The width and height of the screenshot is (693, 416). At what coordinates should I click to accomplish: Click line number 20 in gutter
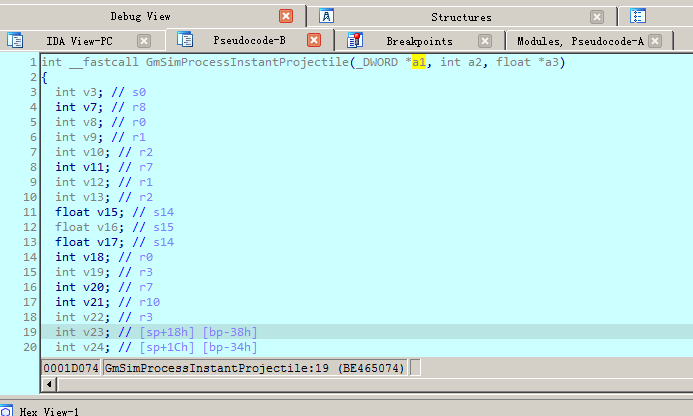[30, 347]
